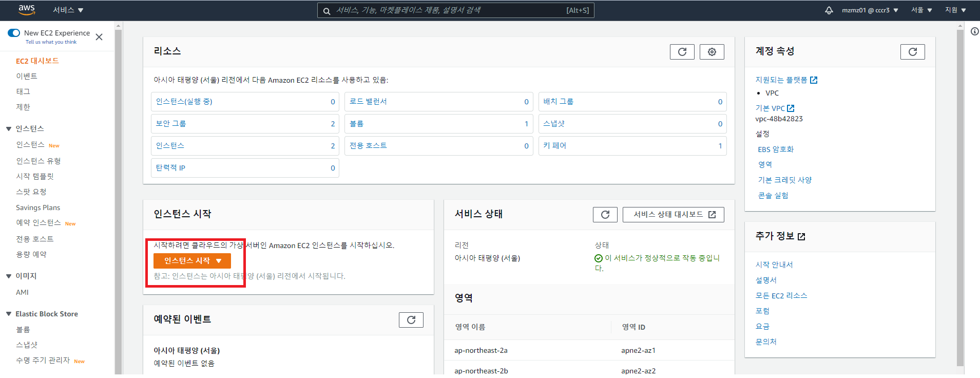Open 콘솔 실험 link
This screenshot has height=378, width=980.
(x=773, y=196)
